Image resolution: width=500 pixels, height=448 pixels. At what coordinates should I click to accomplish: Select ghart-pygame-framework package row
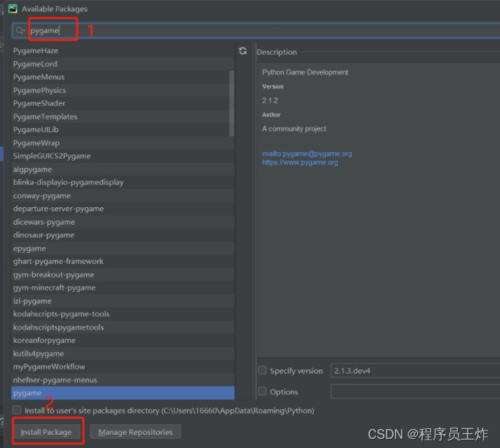coord(123,261)
